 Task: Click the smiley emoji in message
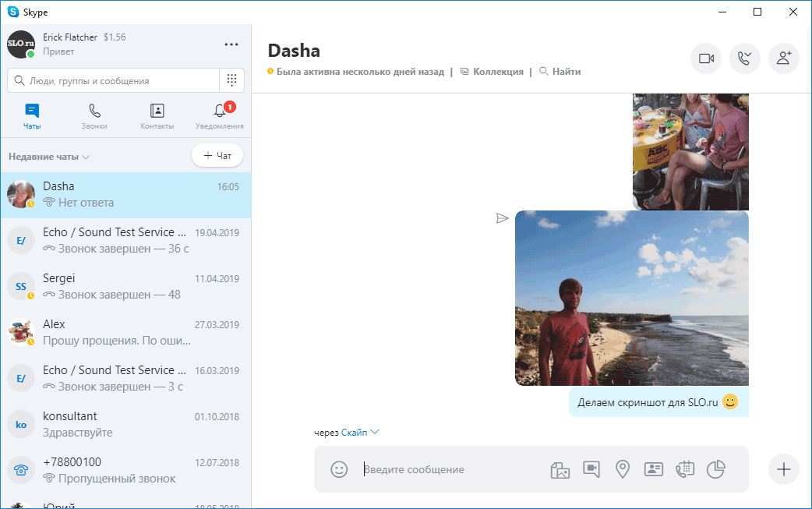coord(730,401)
